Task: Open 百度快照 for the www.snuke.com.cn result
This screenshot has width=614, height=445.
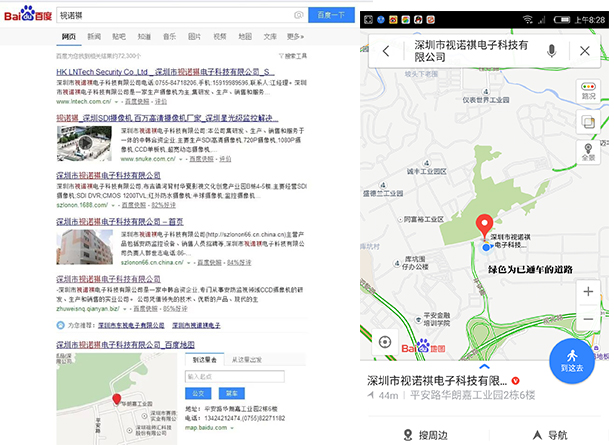Action: click(202, 159)
